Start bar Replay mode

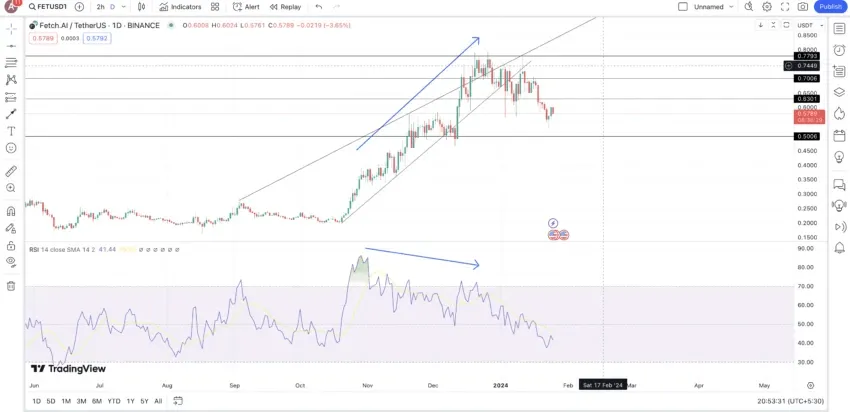click(x=285, y=7)
